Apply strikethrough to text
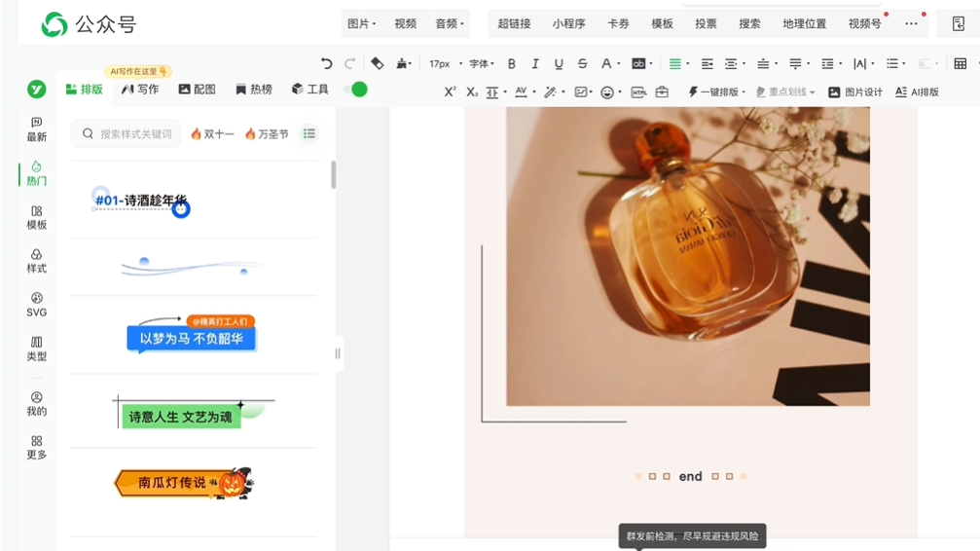 tap(582, 64)
